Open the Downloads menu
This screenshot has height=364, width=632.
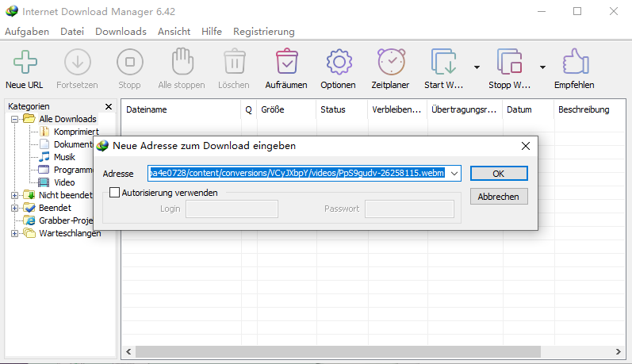pyautogui.click(x=121, y=32)
